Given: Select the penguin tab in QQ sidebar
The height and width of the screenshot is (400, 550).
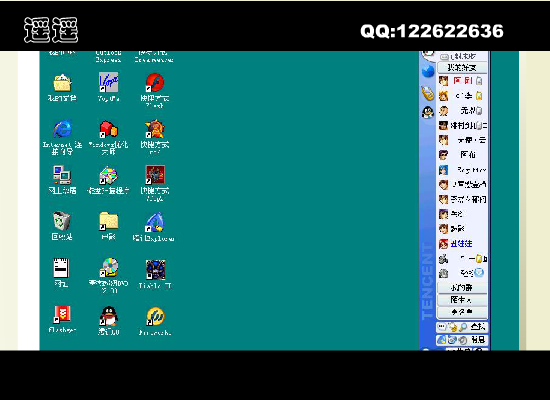Looking at the screenshot, I should 428,112.
